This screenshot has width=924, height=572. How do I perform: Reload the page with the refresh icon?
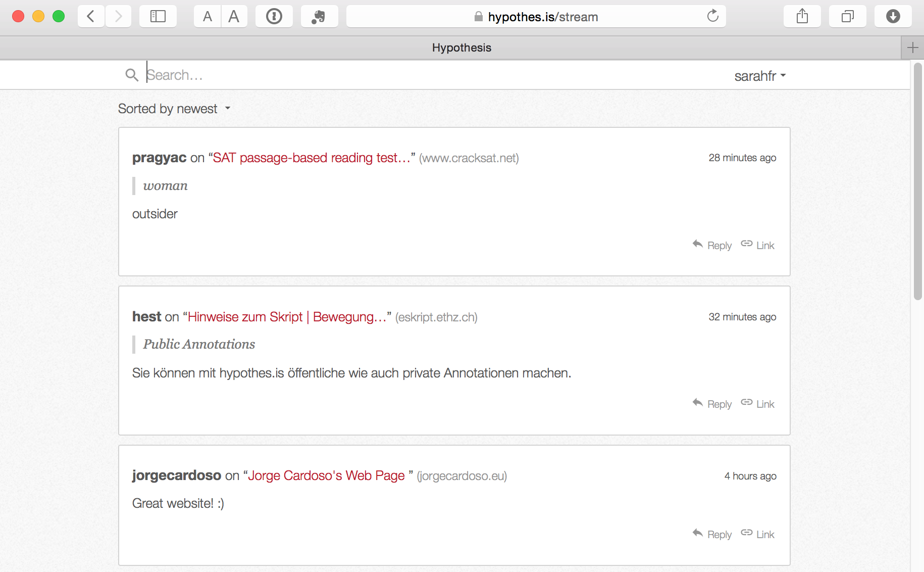coord(712,16)
